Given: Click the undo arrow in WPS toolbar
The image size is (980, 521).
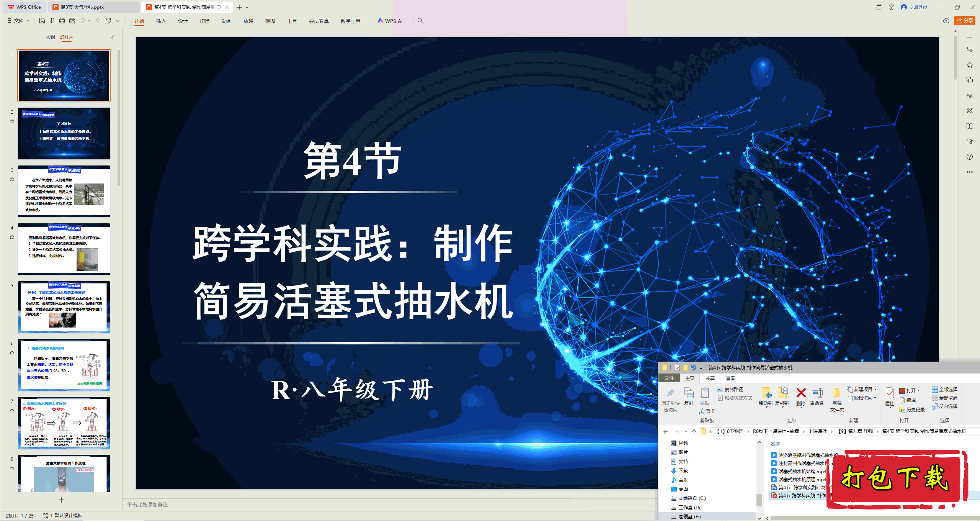Looking at the screenshot, I should tap(82, 21).
